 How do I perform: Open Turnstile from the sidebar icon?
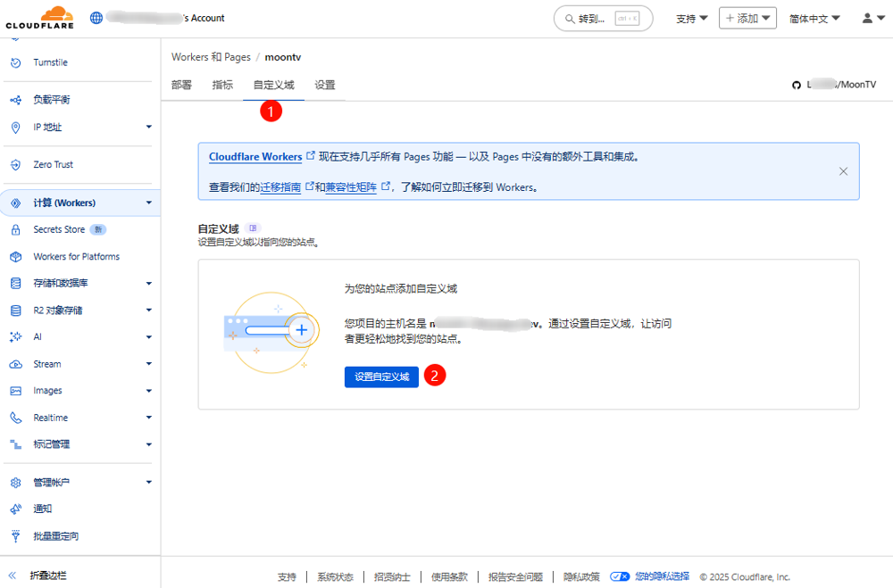(x=15, y=62)
